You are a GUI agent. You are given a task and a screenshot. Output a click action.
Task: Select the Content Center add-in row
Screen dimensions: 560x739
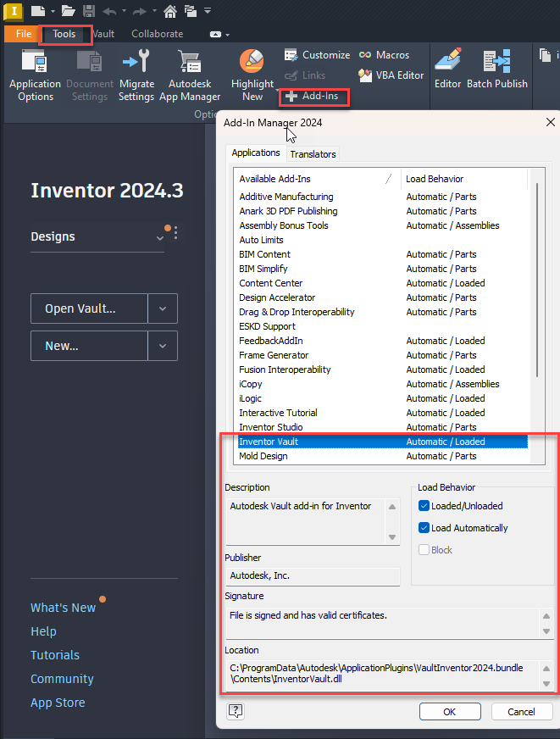(x=382, y=283)
